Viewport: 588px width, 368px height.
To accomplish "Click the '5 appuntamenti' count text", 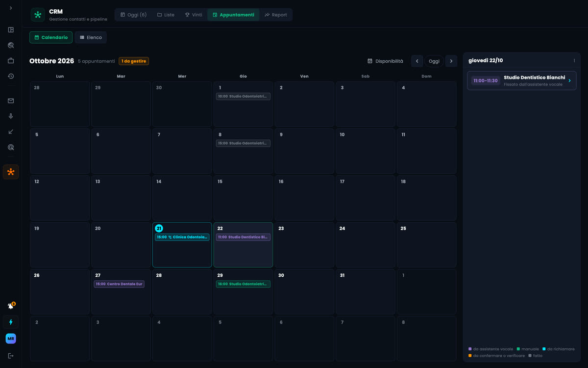I will coord(97,61).
